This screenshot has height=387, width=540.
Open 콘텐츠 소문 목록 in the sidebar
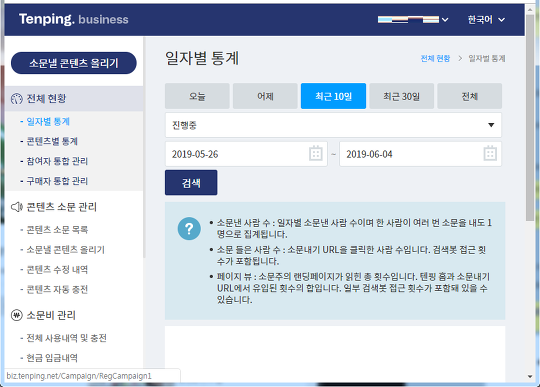tap(57, 230)
